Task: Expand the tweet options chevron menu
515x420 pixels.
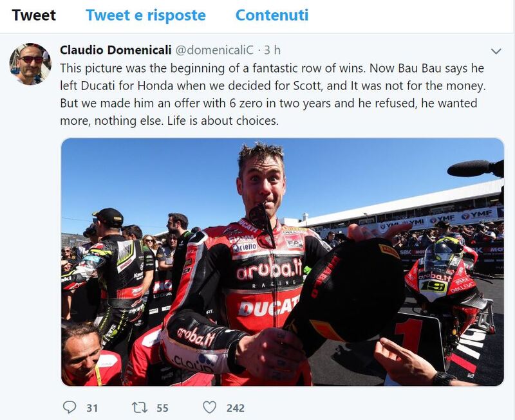Action: (496, 51)
